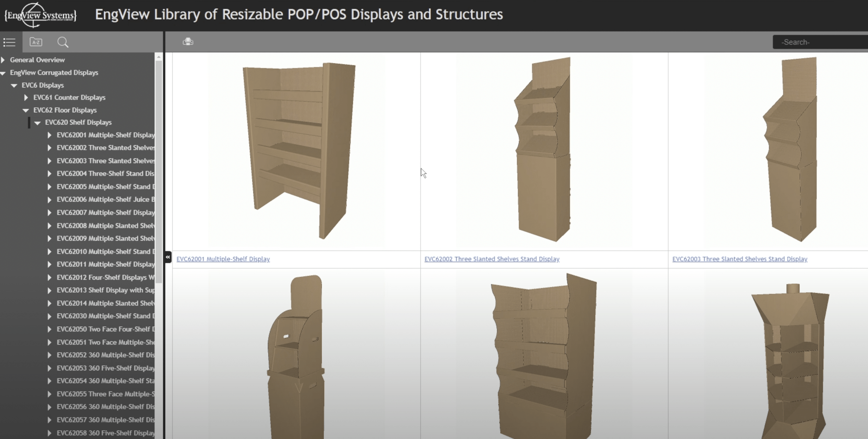
Task: Open the EVC62001 Multiple-Shelf Display link
Action: [x=223, y=259]
